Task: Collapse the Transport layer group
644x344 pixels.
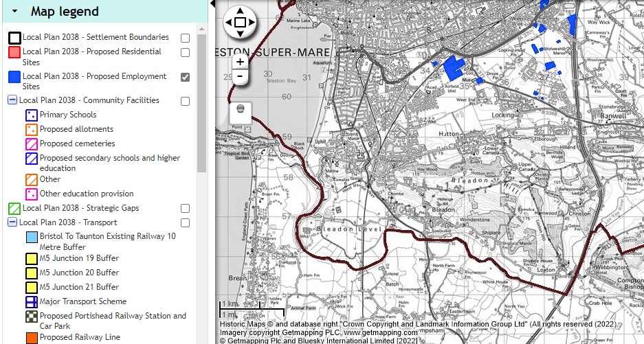Action: [12, 222]
